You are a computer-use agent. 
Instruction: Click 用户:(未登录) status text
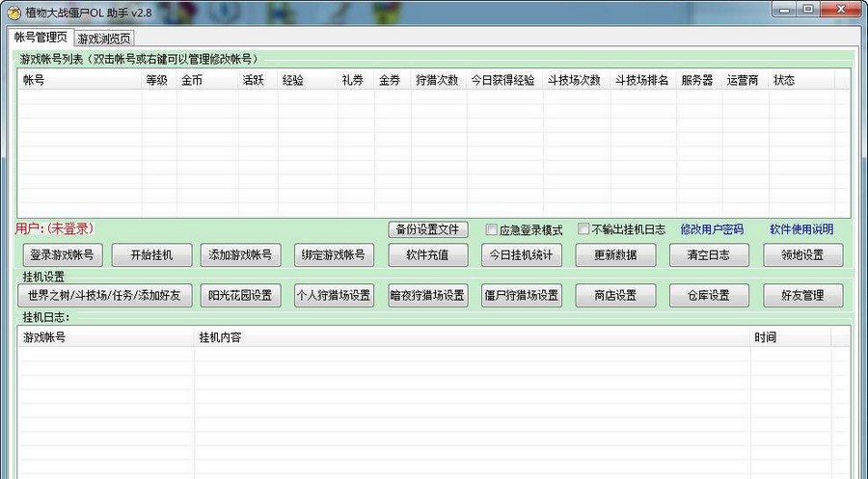tap(54, 228)
